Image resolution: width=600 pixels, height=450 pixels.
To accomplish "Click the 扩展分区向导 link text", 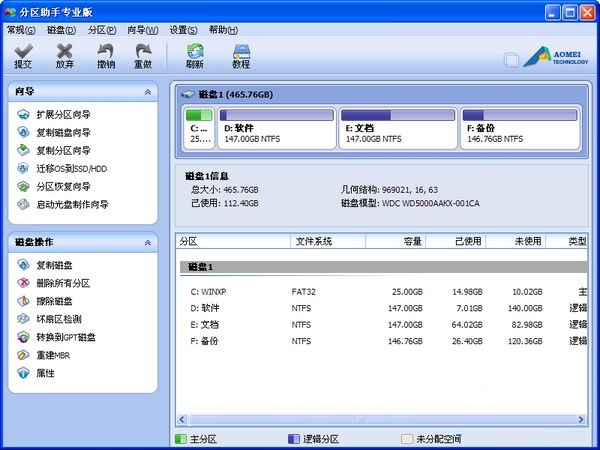I will [x=64, y=114].
